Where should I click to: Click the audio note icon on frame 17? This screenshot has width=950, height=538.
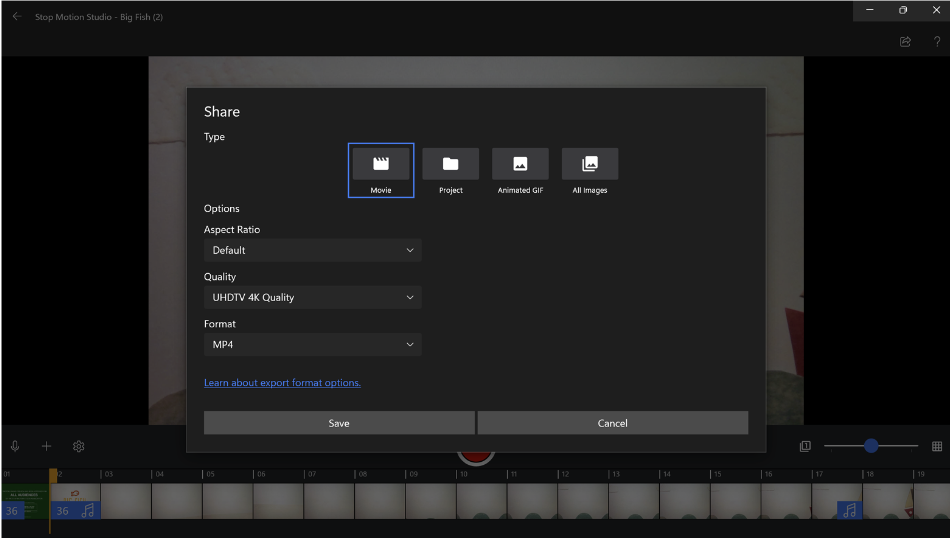[x=849, y=510]
